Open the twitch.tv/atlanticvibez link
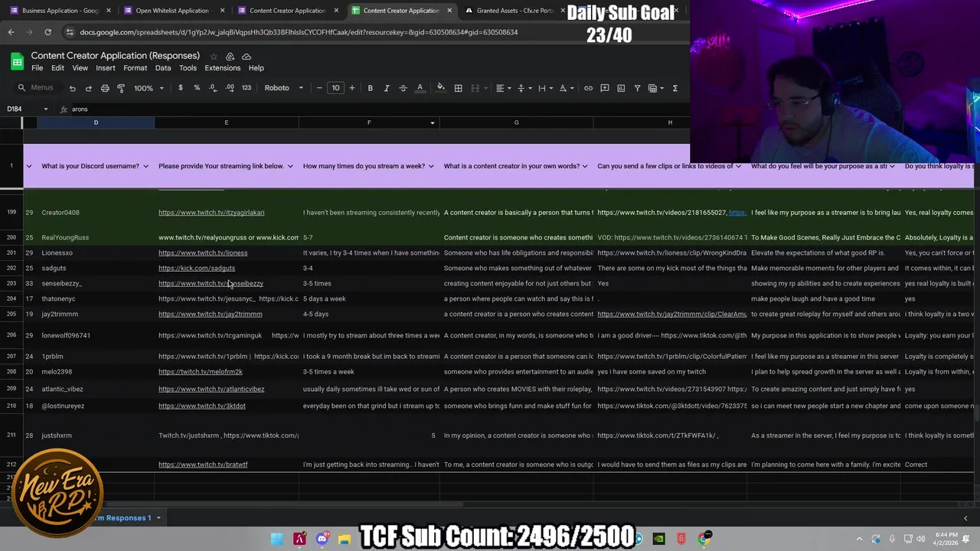 coord(211,389)
